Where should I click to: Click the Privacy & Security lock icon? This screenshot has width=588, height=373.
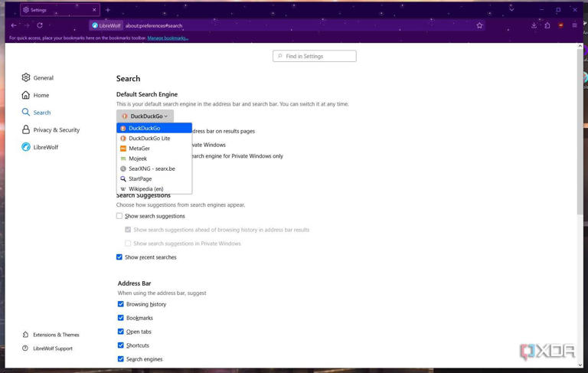[25, 129]
